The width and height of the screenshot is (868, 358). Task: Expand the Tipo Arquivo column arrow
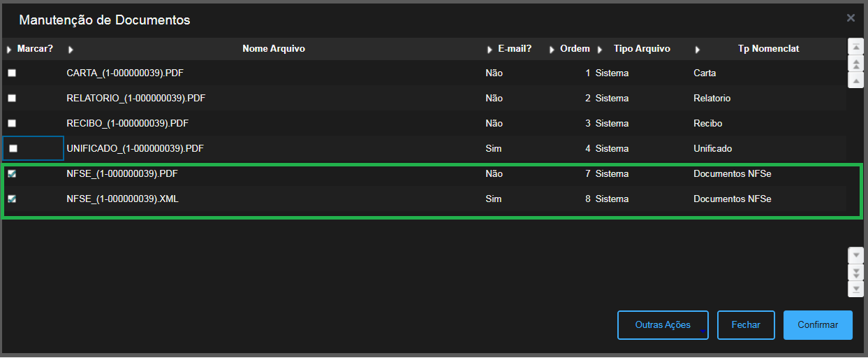coord(600,50)
